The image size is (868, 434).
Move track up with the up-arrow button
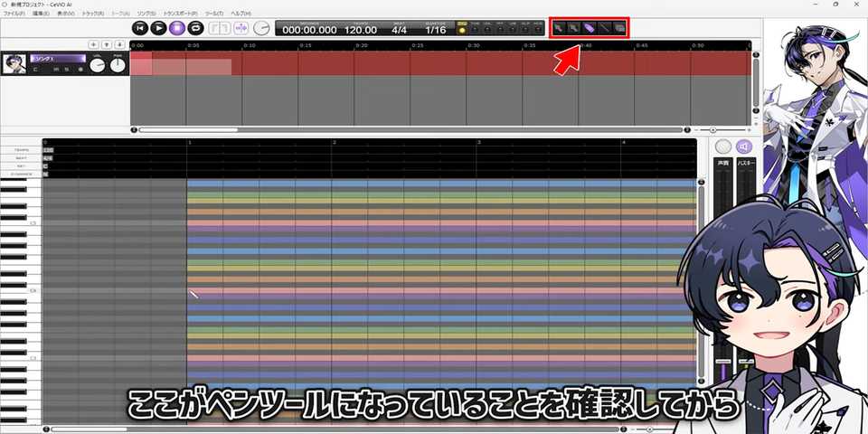coord(107,44)
